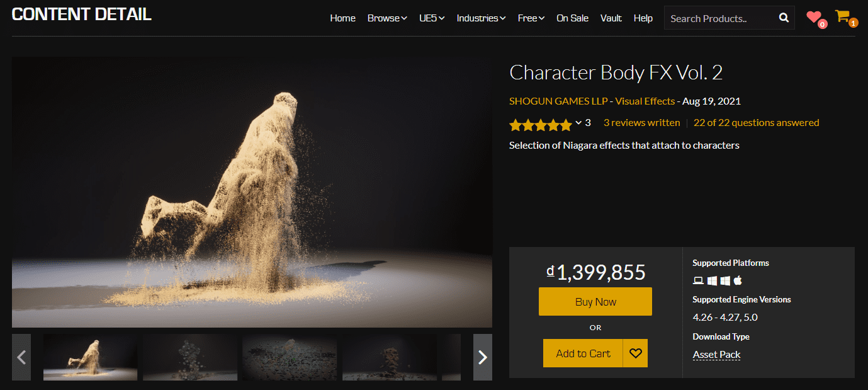The height and width of the screenshot is (390, 868).
Task: Show next thumbnails with right arrow
Action: 483,357
